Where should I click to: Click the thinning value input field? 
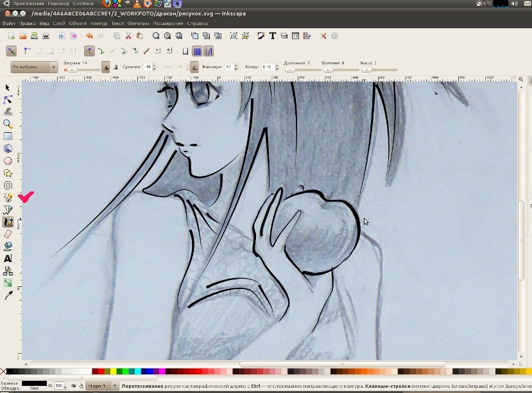(x=147, y=67)
